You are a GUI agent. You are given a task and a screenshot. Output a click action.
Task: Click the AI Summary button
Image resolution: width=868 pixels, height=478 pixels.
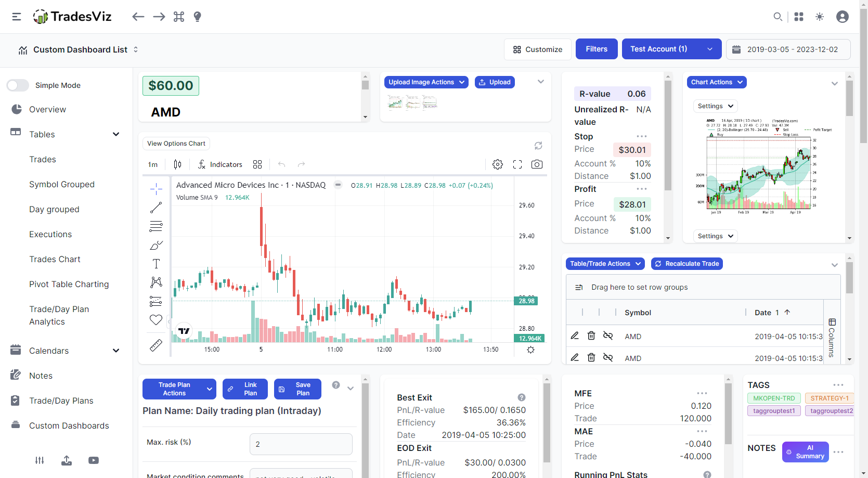[x=806, y=451]
